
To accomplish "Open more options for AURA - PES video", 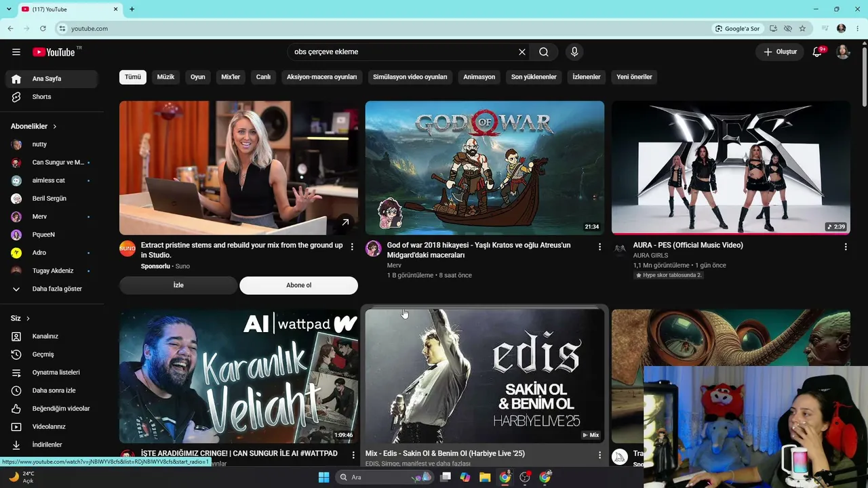I will [x=846, y=247].
